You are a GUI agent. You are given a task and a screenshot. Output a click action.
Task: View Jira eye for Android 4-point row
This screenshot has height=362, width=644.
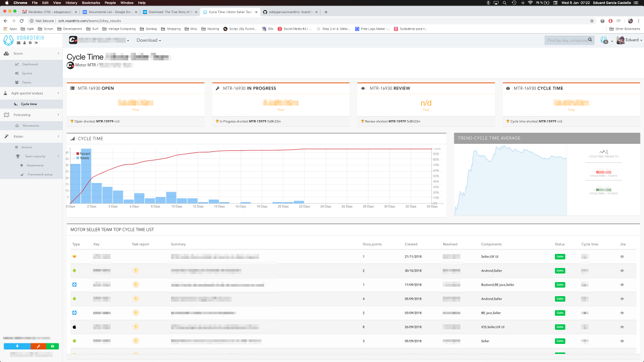pyautogui.click(x=622, y=299)
